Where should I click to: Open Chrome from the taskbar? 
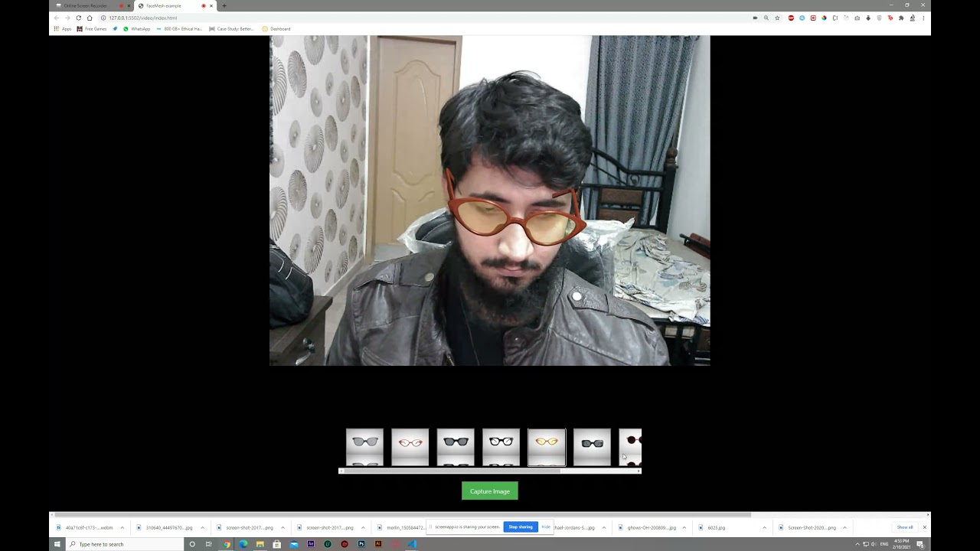click(x=226, y=544)
